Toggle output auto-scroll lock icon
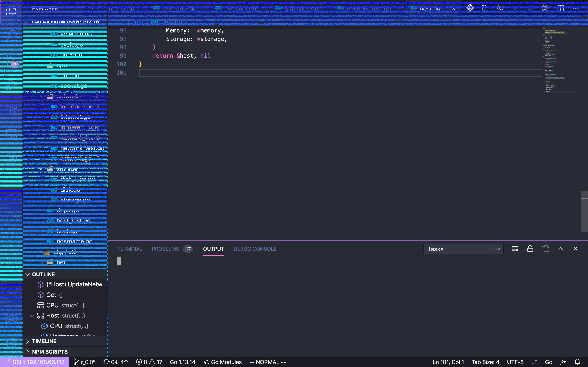Viewport: 588px width, 367px height. (530, 249)
